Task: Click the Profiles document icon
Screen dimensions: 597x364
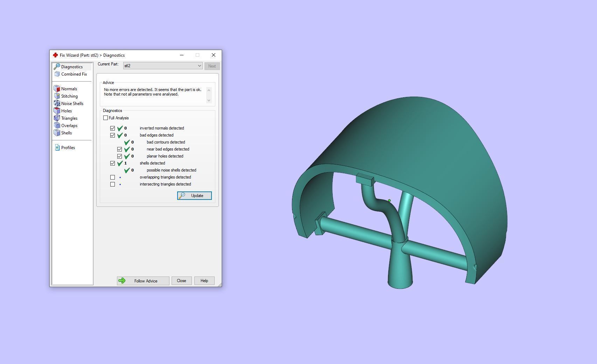Action: (x=57, y=148)
